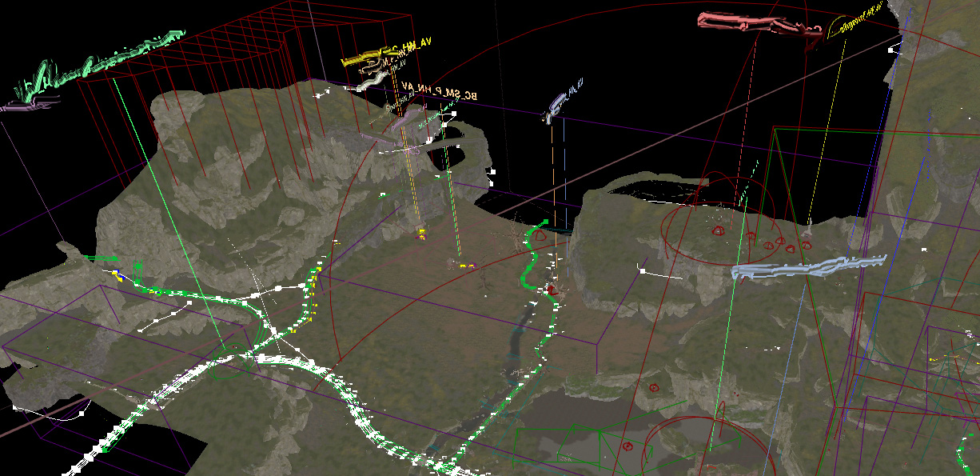Click the white square control point on right plateau
The height and width of the screenshot is (476, 980).
tap(642, 271)
